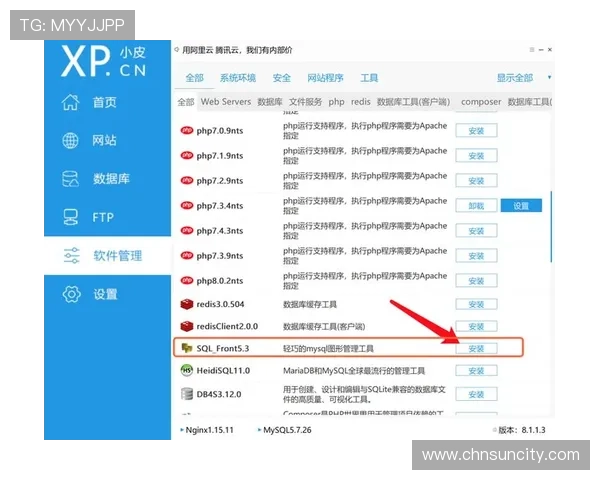Click the XP.CN logo
600x480 pixels.
[x=103, y=61]
